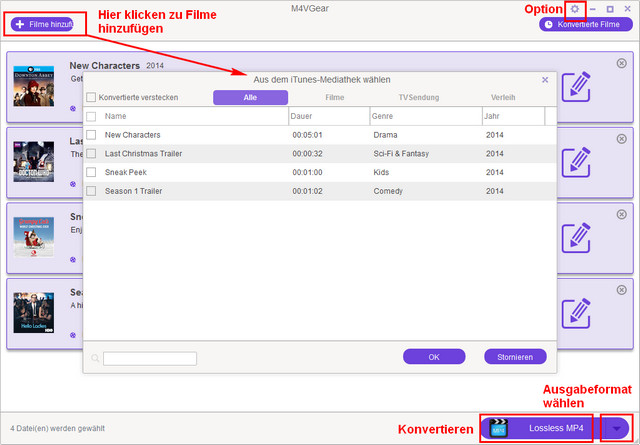Viewport: 640px width, 445px height.
Task: Click the Comedy genre cell
Action: (x=388, y=191)
